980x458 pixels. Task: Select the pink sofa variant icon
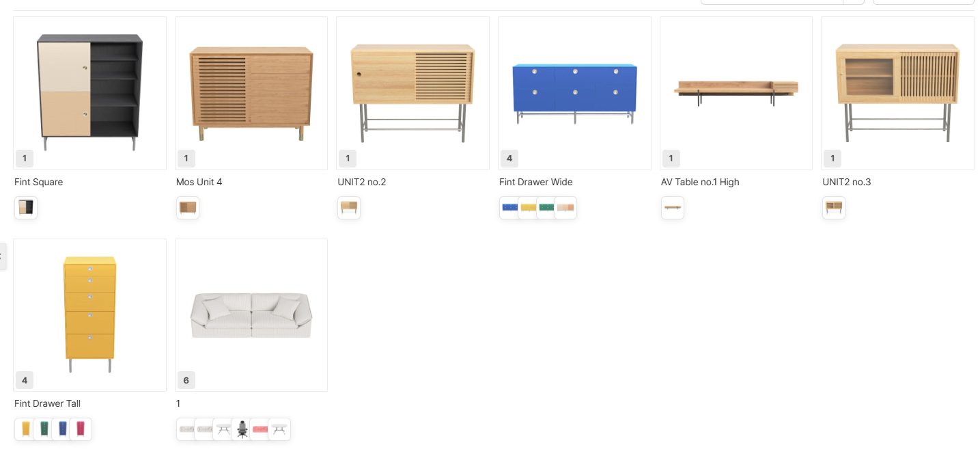(x=260, y=429)
